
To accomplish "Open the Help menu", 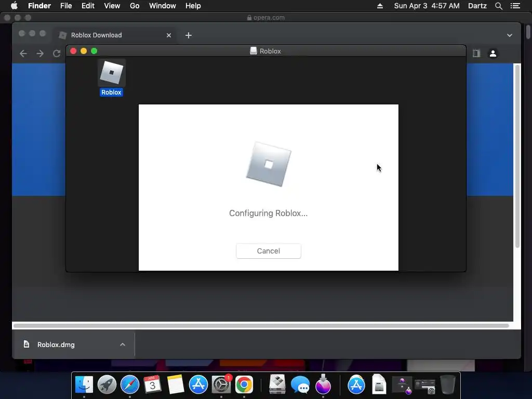I will pyautogui.click(x=193, y=6).
